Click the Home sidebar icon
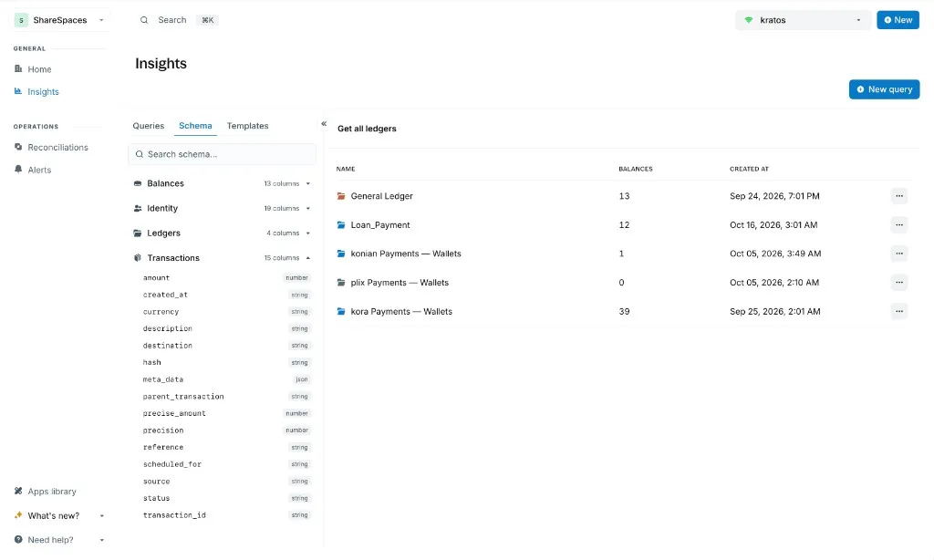Screen dimensions: 934x560 click(x=18, y=69)
